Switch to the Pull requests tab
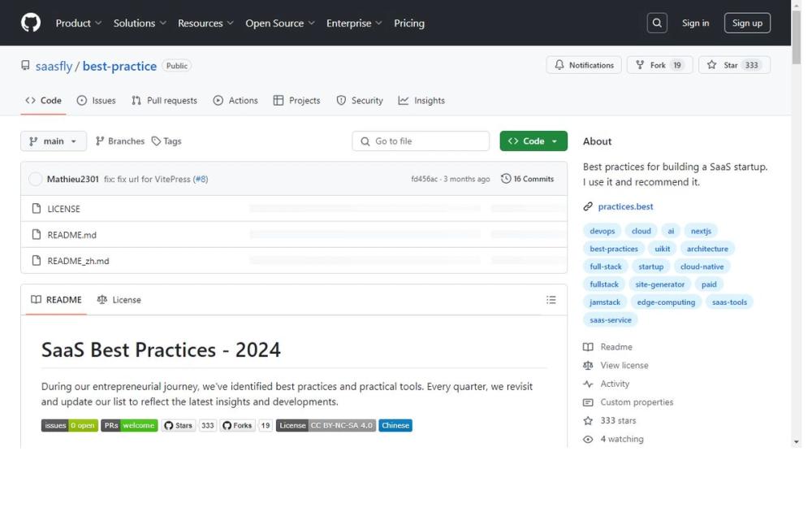Image resolution: width=812 pixels, height=508 pixels. coord(164,101)
